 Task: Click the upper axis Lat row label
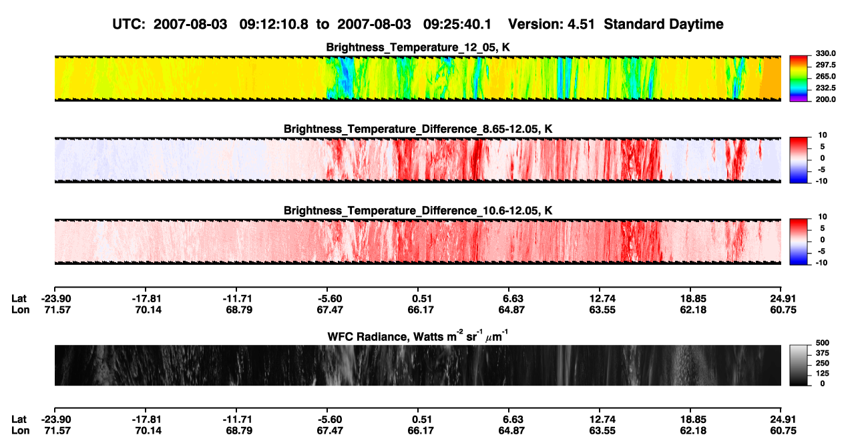click(19, 299)
